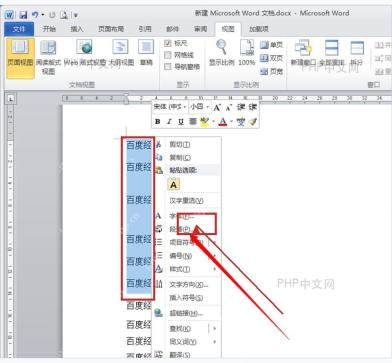Choose Text Direction (文字方向) in context menu
The image size is (392, 363).
pos(187,285)
